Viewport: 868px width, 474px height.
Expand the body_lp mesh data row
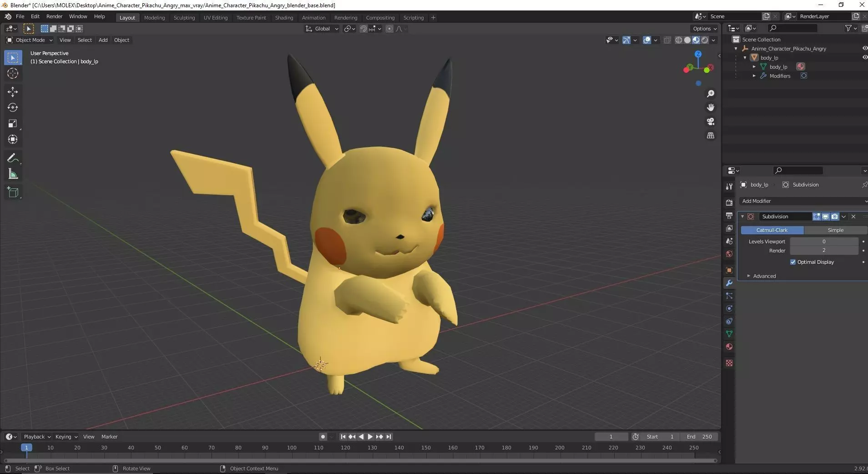click(x=754, y=67)
